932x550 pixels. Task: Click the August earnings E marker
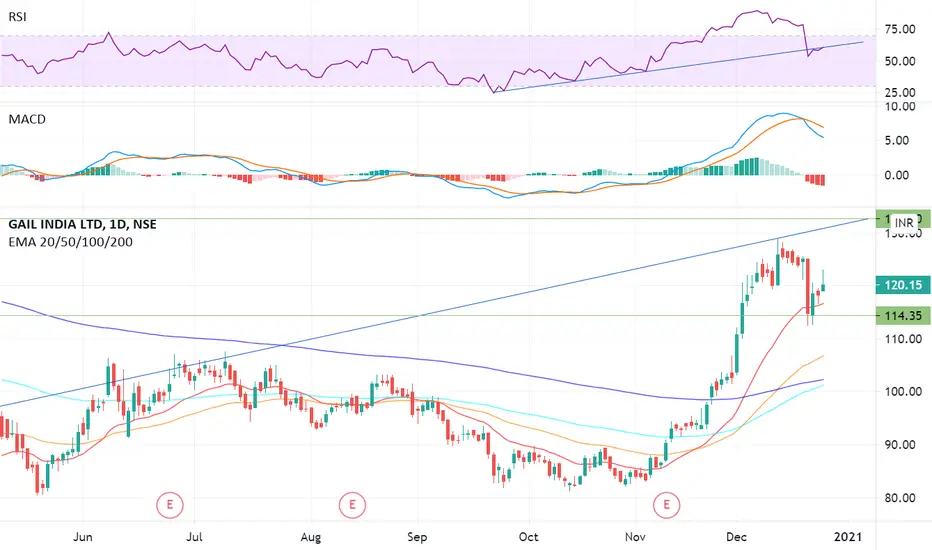(x=352, y=505)
